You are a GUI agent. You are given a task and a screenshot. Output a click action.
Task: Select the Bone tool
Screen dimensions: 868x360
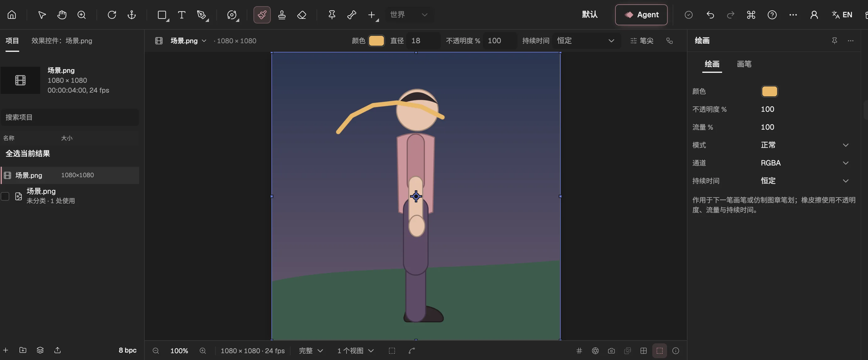(351, 15)
